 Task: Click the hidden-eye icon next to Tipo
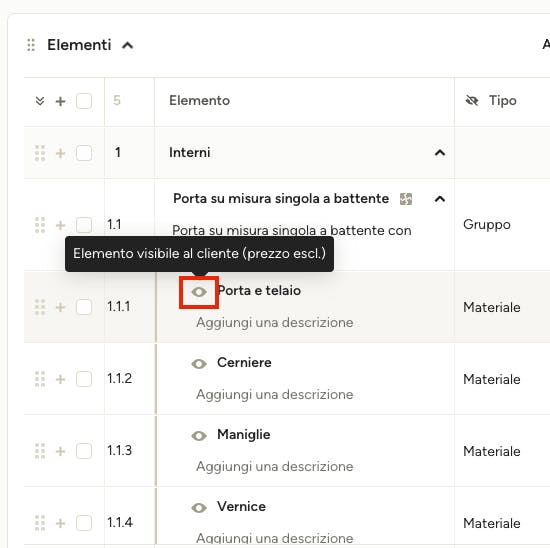point(472,101)
